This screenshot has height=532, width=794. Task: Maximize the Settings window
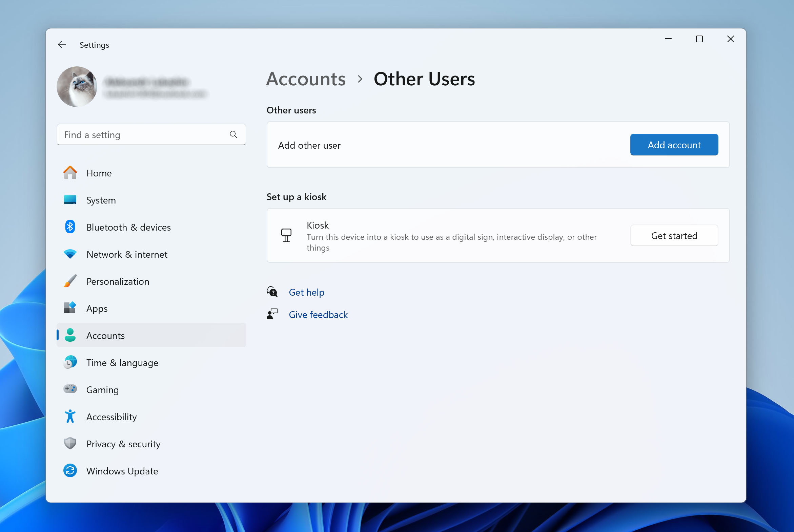699,39
